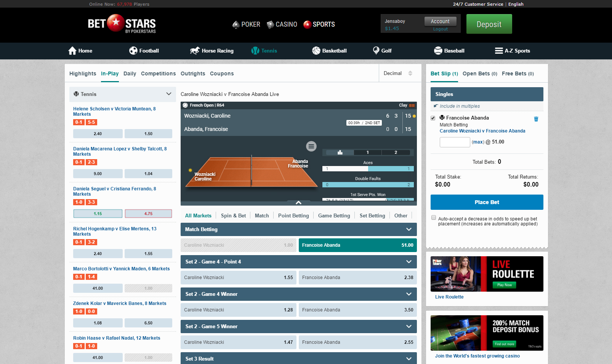Toggle Francoise Abanda 51.00 match selection
Image resolution: width=612 pixels, height=364 pixels.
coord(358,245)
